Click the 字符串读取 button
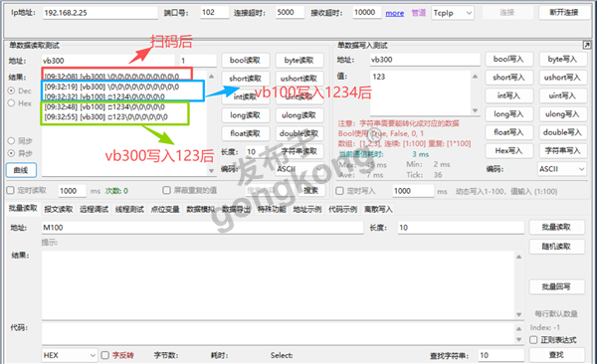This screenshot has width=597, height=364. pos(299,151)
